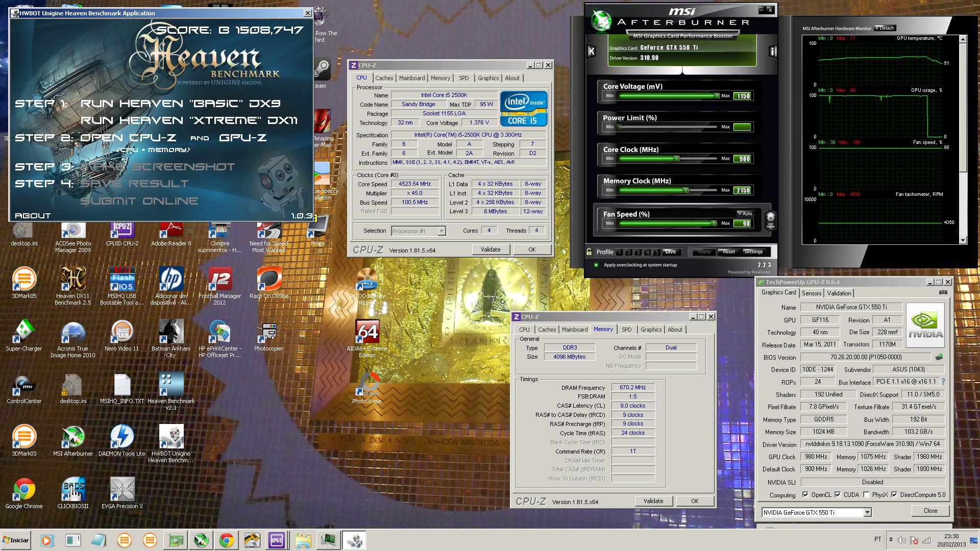Open MSIHQ_INFO.TXT file on desktop
980x551 pixels.
pos(122,387)
